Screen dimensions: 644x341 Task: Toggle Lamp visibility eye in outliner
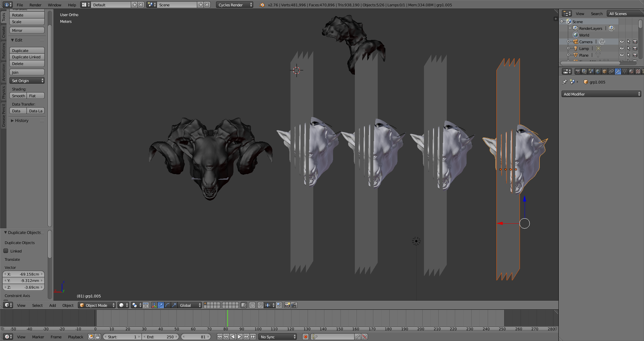[x=622, y=48]
